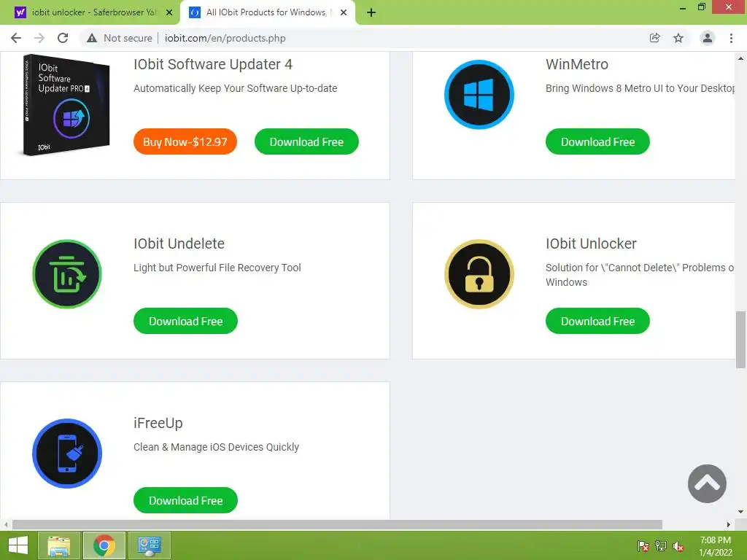Click 'Bring Windows 8 Metro UI' description

tap(640, 88)
